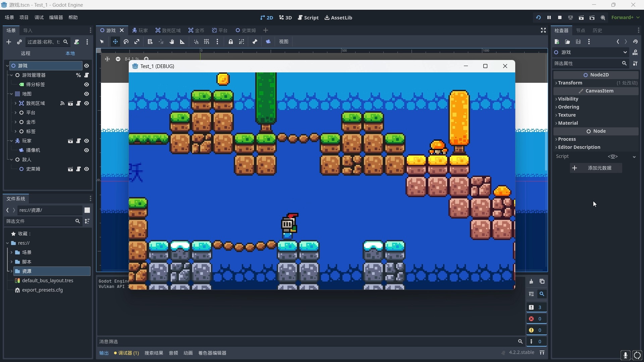This screenshot has width=644, height=362.
Task: Toggle visibility of 游戏 root node
Action: (x=87, y=66)
